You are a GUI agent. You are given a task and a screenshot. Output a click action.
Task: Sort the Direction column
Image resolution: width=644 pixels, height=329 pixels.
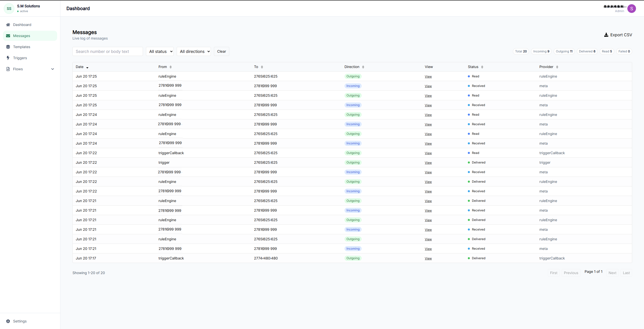point(363,67)
